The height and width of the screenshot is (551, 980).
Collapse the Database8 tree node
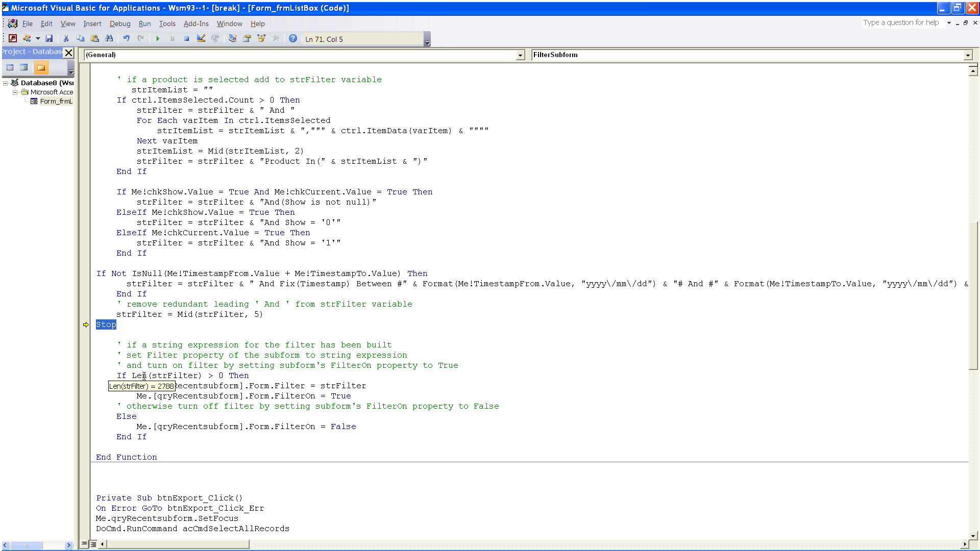[x=5, y=83]
